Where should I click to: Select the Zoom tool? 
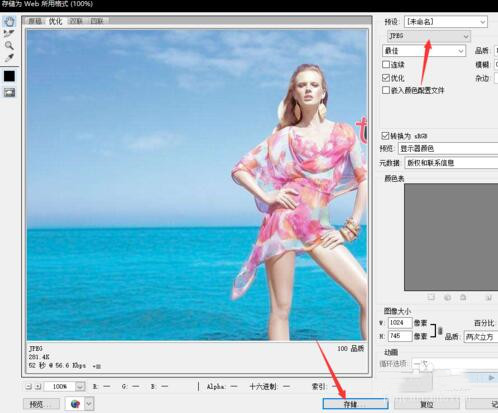[9, 45]
